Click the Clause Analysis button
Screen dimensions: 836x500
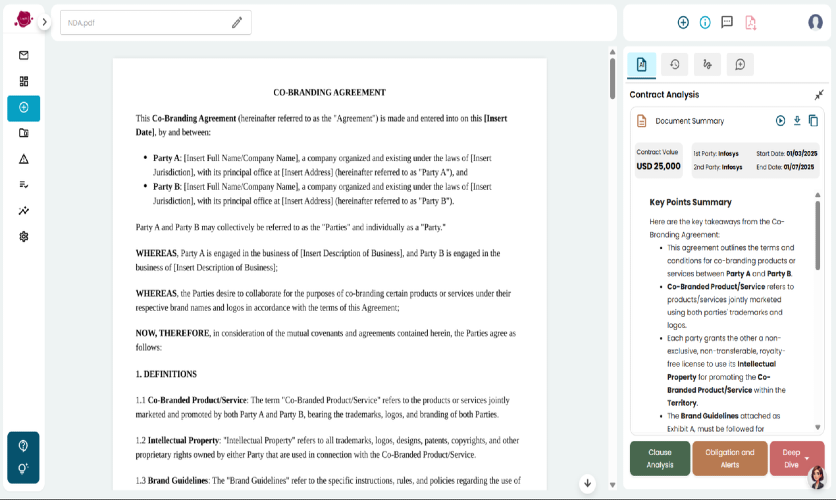[x=660, y=458]
